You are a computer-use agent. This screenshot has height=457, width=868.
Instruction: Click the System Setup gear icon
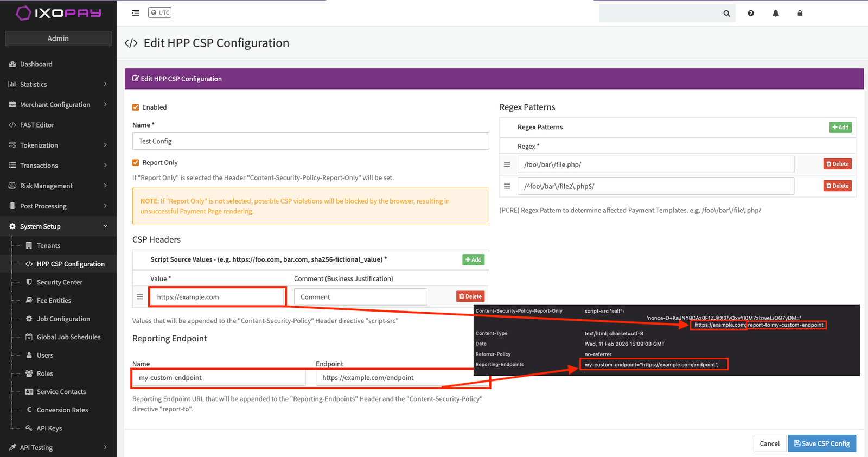(12, 226)
